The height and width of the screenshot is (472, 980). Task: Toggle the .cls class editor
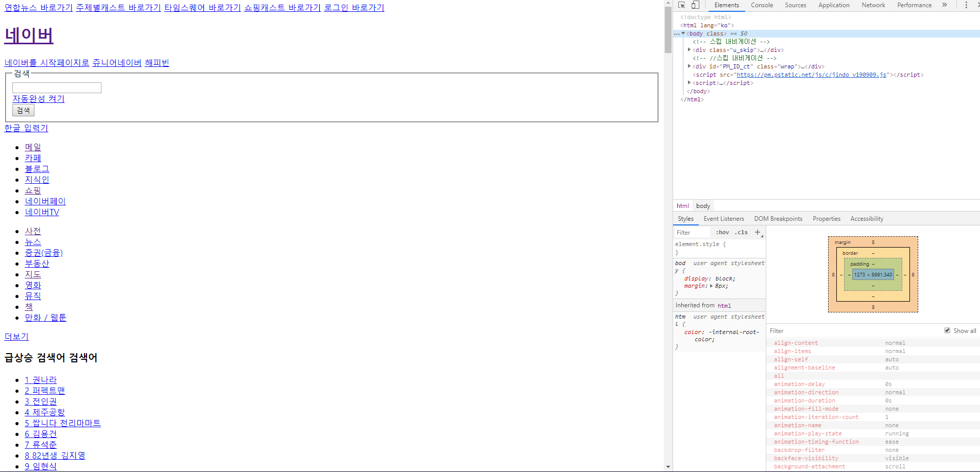tap(741, 233)
